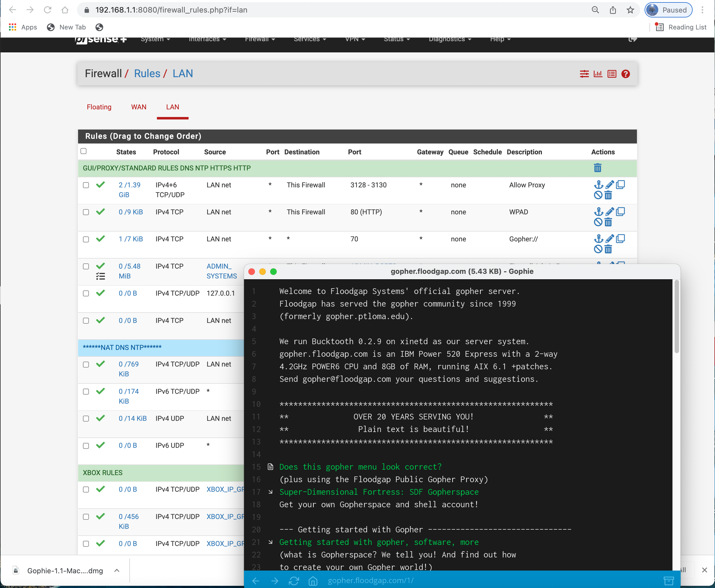This screenshot has height=588, width=715.
Task: Delete the GUI/PROXY separator via trash icon
Action: (597, 168)
